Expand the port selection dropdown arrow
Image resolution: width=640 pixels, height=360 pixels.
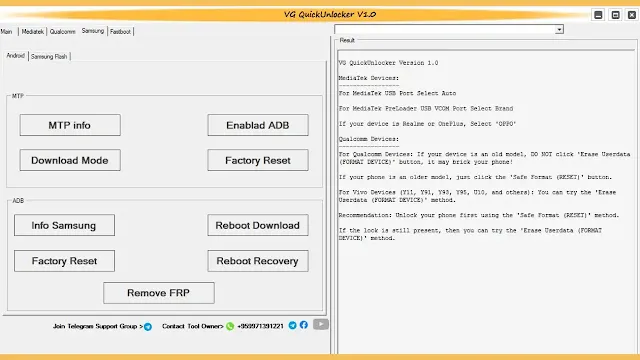[x=559, y=29]
